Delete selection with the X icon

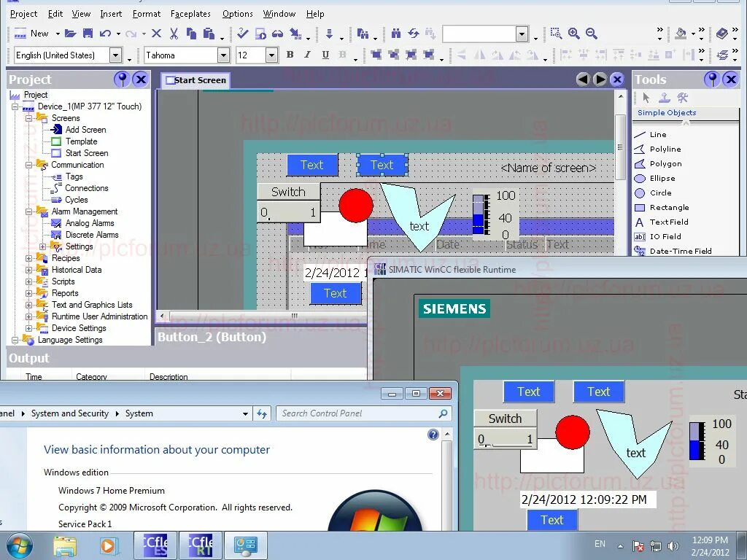tap(156, 34)
